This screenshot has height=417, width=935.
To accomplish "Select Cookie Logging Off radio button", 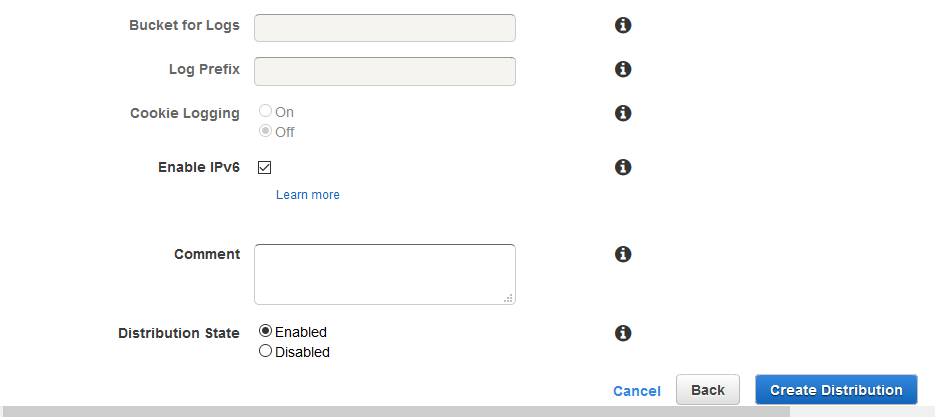I will click(x=265, y=131).
